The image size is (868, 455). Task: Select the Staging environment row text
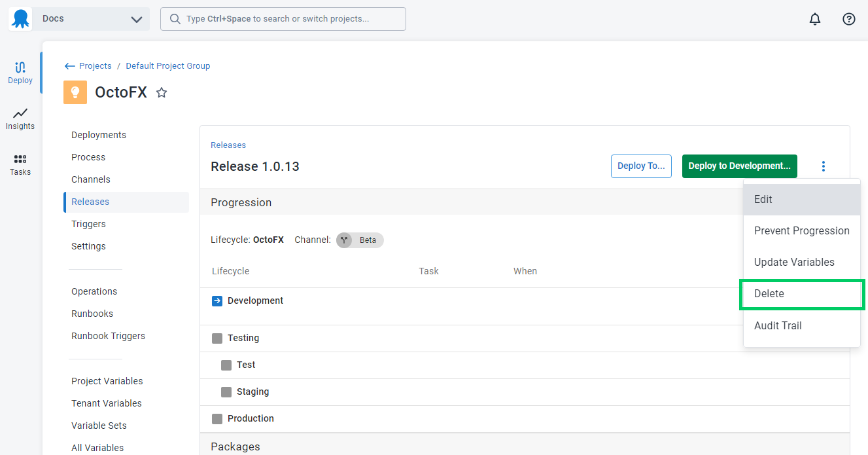tap(253, 392)
